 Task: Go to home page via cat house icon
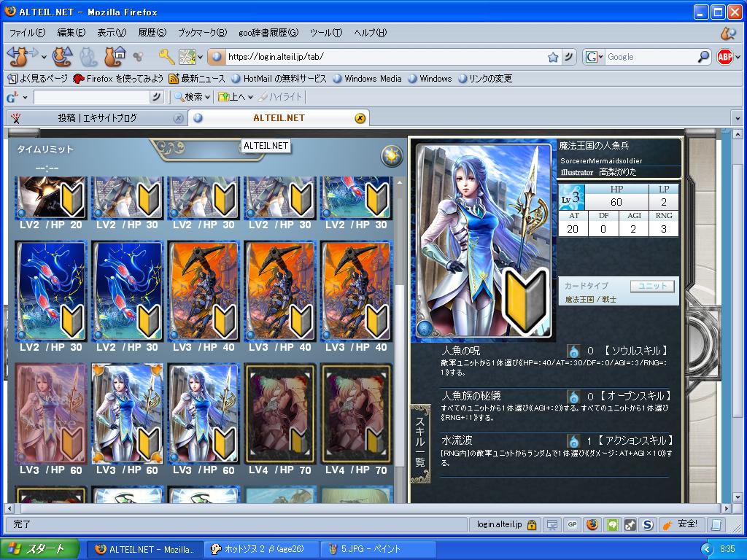[x=115, y=57]
